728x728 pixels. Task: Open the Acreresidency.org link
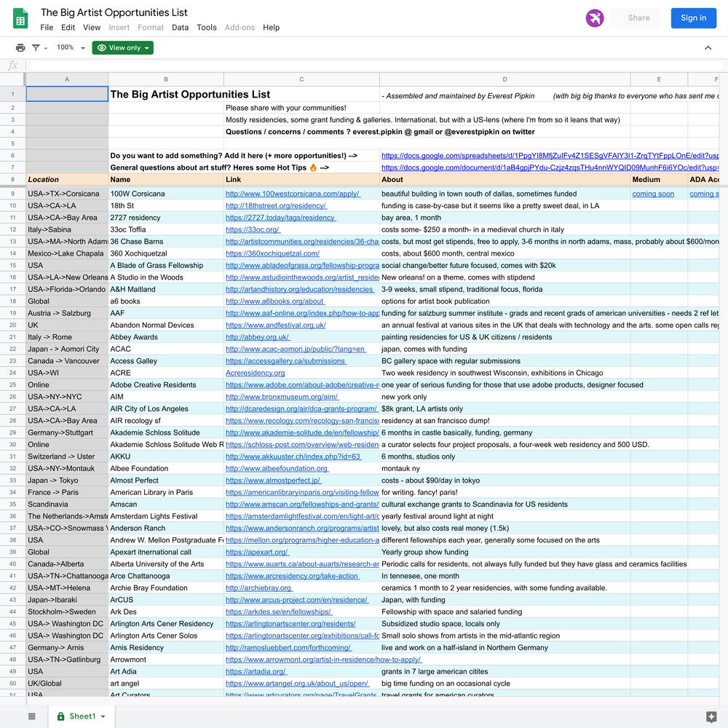click(x=255, y=373)
